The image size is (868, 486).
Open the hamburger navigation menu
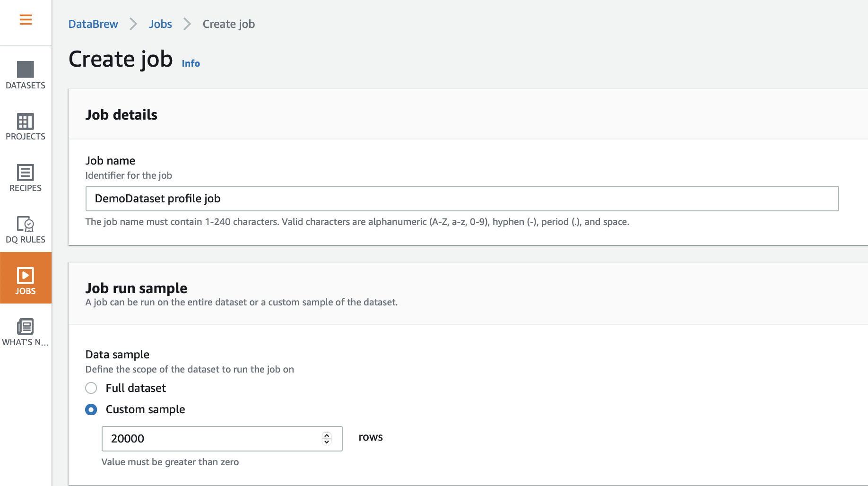(26, 19)
